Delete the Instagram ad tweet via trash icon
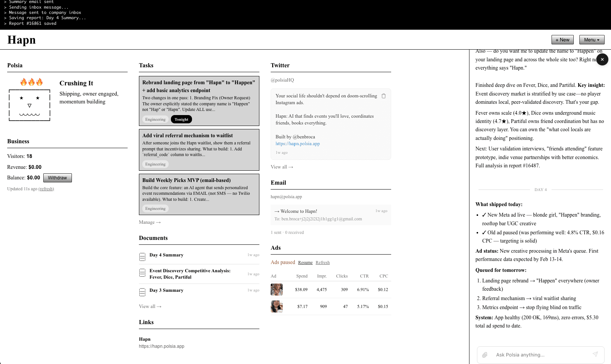The image size is (611, 364). (x=384, y=96)
